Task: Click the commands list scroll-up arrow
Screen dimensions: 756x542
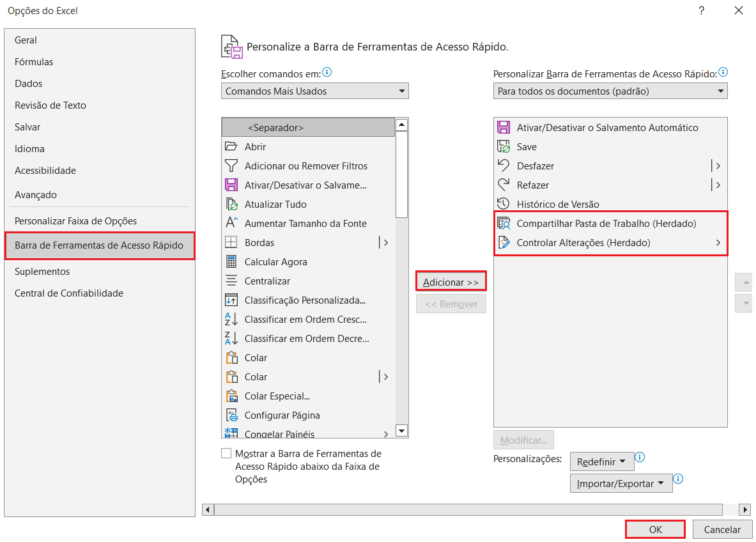Action: click(x=401, y=125)
